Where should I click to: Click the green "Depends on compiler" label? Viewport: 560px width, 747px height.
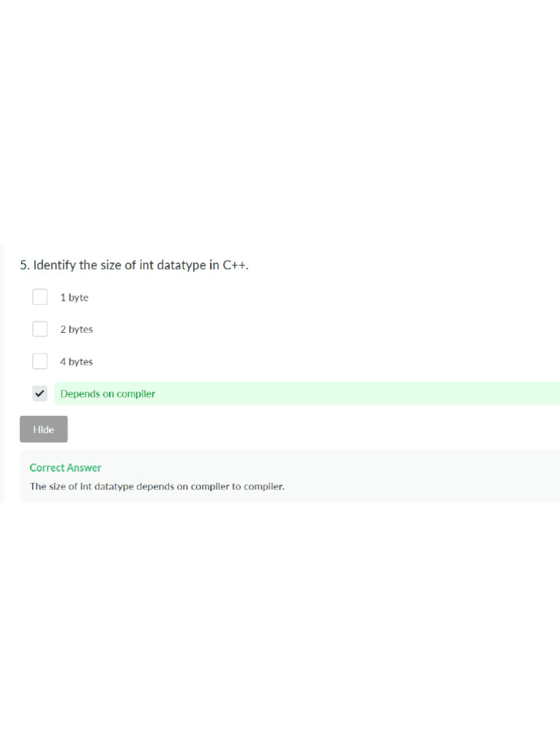coord(108,394)
